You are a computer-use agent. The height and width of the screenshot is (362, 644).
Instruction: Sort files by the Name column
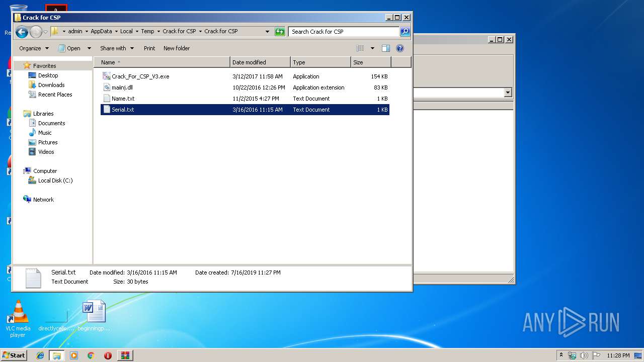[x=162, y=62]
